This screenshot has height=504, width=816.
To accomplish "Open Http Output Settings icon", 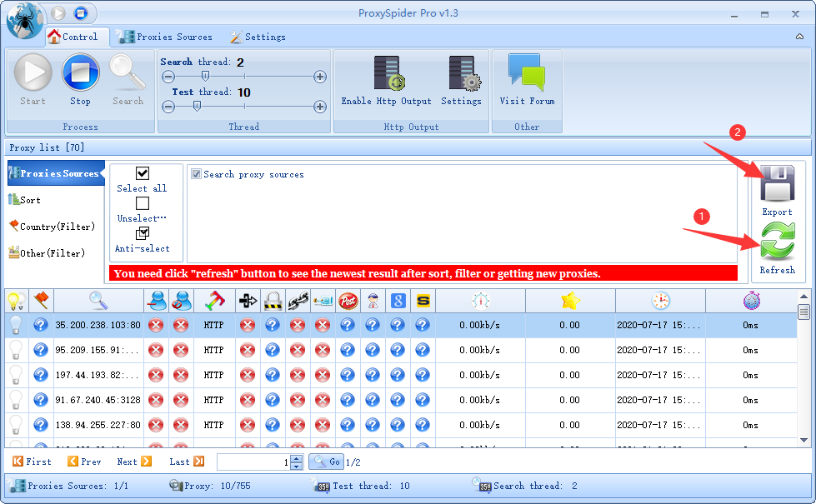I will pos(461,74).
